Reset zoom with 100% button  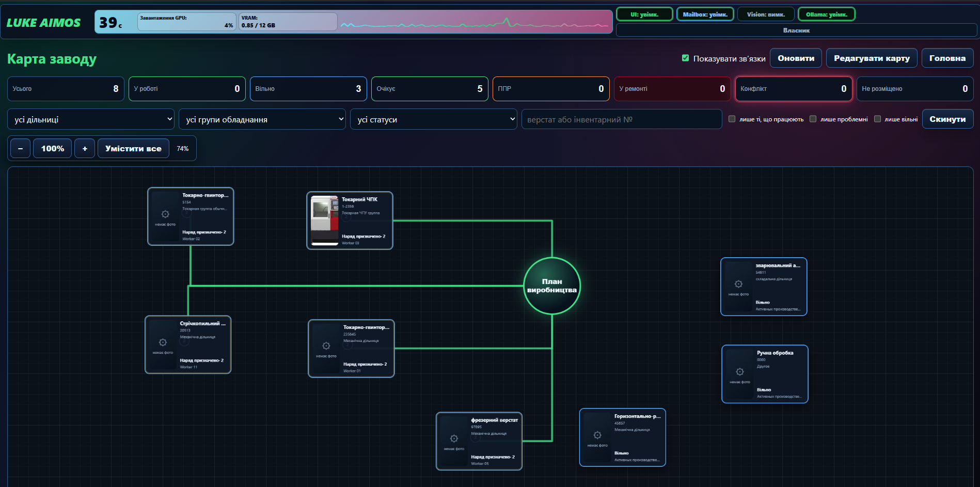point(53,149)
